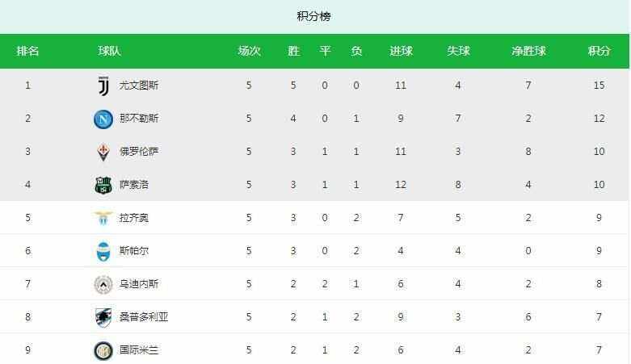Open the 国际米兰 team link
Image resolution: width=631 pixels, height=364 pixels.
coord(139,350)
